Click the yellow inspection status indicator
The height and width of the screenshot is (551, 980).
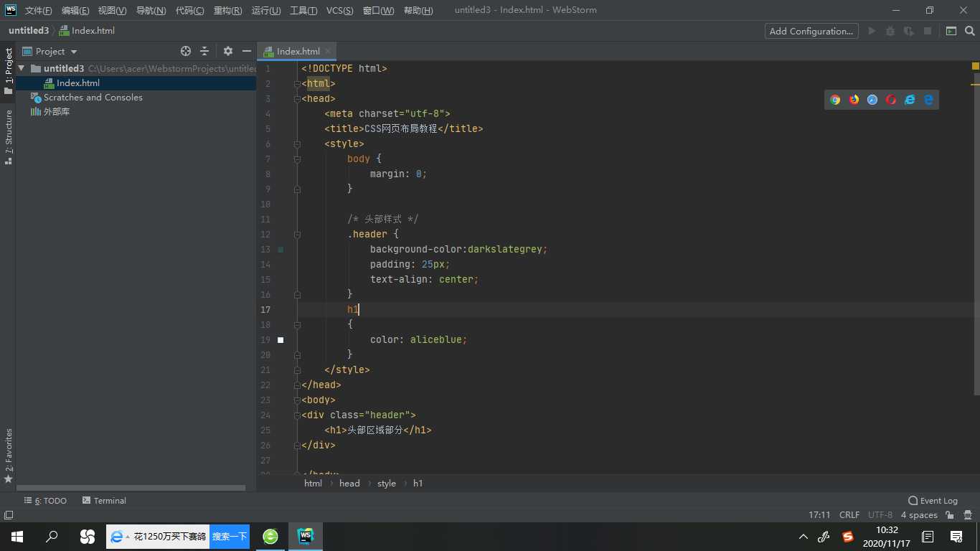point(976,66)
